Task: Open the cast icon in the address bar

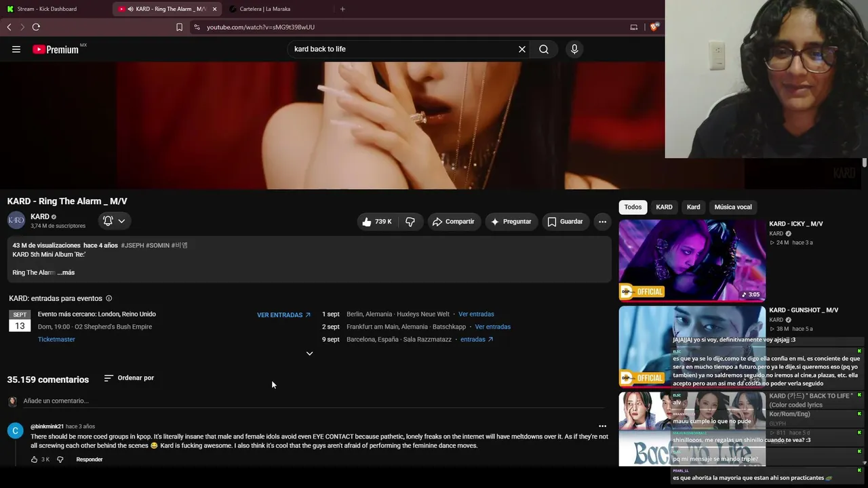Action: (634, 27)
